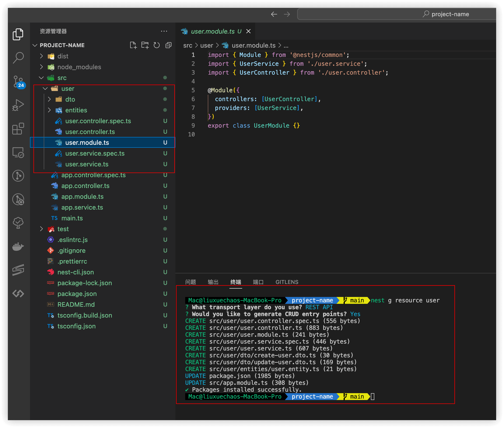
Task: Open the stylized S icon in activity bar
Action: [x=18, y=270]
